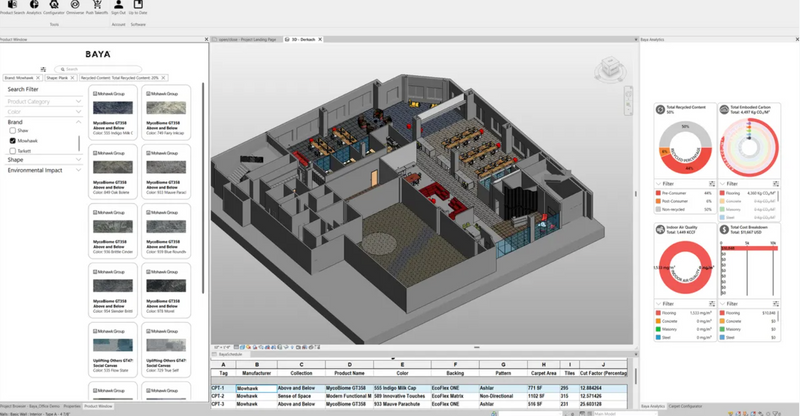
Task: Click the '933 Mauve Parachute' color cell
Action: pyautogui.click(x=402, y=404)
